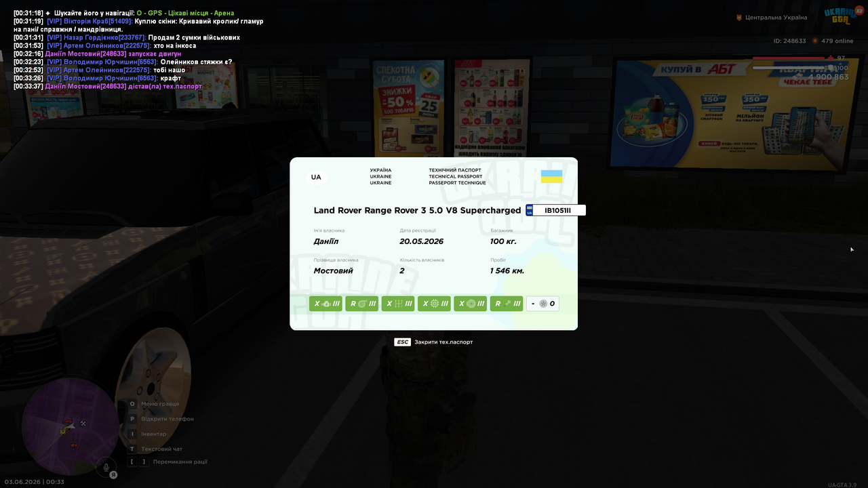Click the microphone icon near the minimap
This screenshot has width=868, height=488.
click(106, 466)
